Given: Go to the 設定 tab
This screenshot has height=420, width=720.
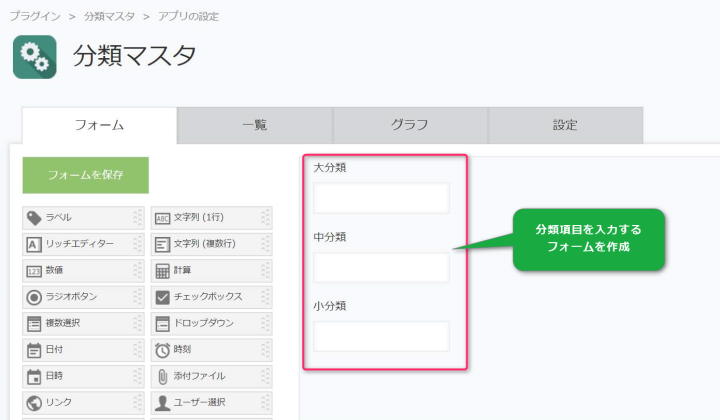Looking at the screenshot, I should tap(565, 125).
